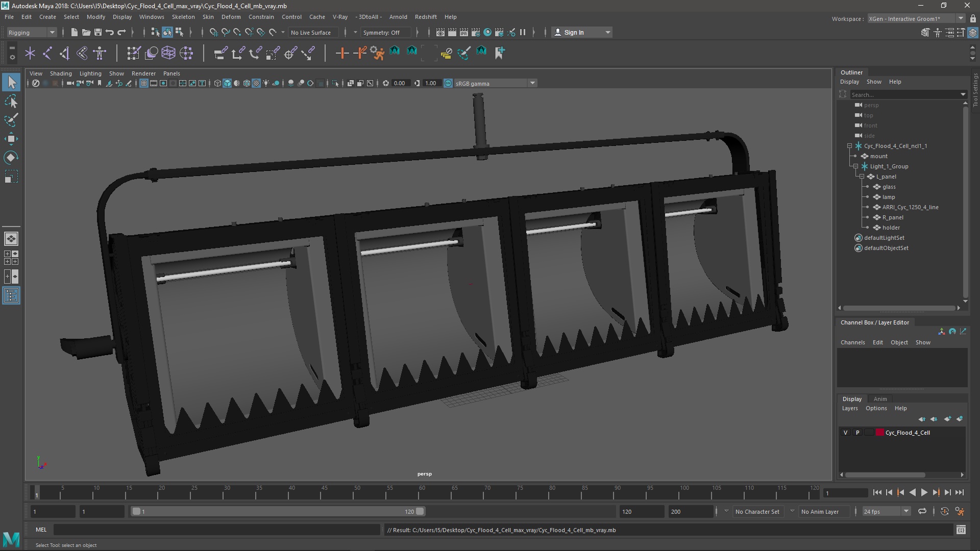
Task: Switch to single perspective pane layout
Action: pyautogui.click(x=11, y=238)
